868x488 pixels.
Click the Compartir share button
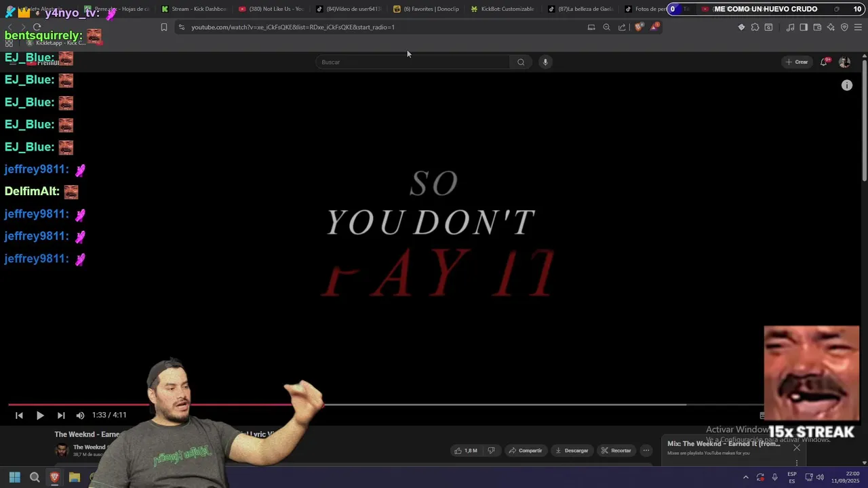[526, 451]
